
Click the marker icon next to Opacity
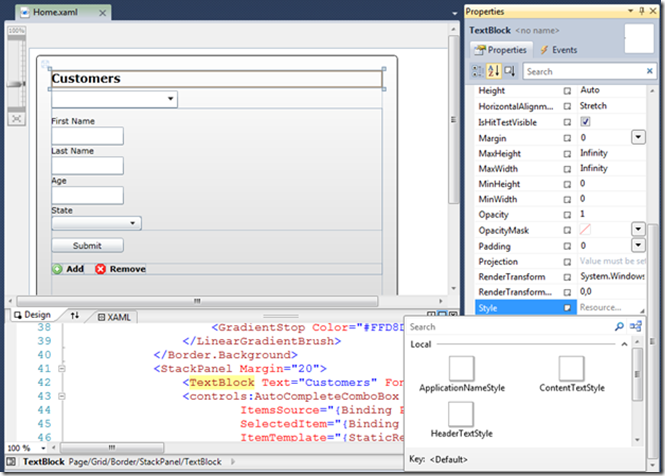coord(567,215)
